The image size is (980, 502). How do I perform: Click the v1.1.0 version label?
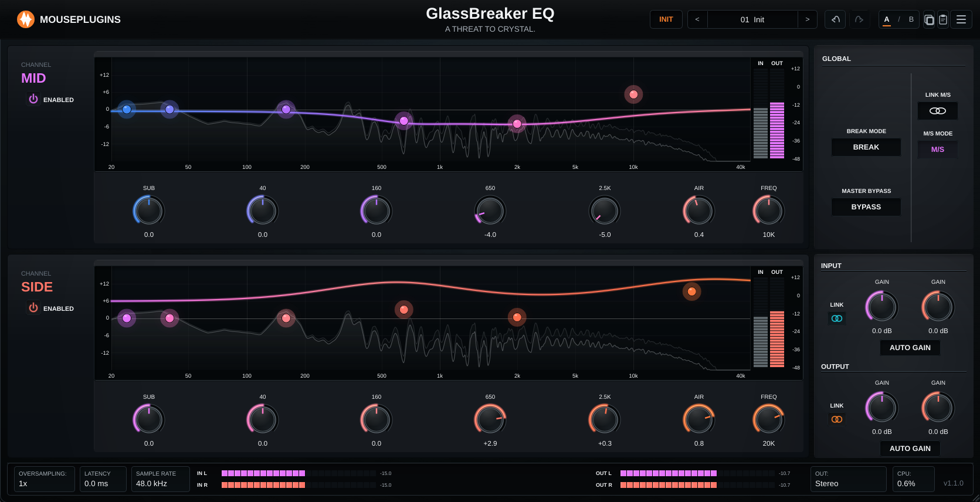(x=954, y=483)
